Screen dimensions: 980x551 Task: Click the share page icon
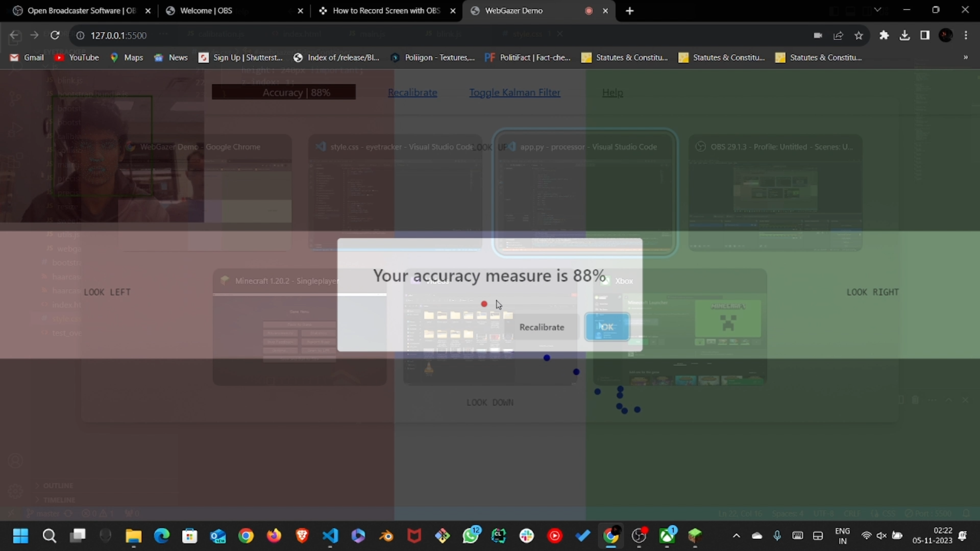pos(838,35)
